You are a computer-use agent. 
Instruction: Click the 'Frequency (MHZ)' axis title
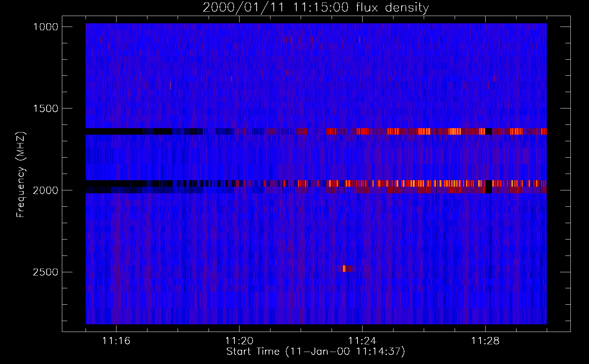pos(21,175)
